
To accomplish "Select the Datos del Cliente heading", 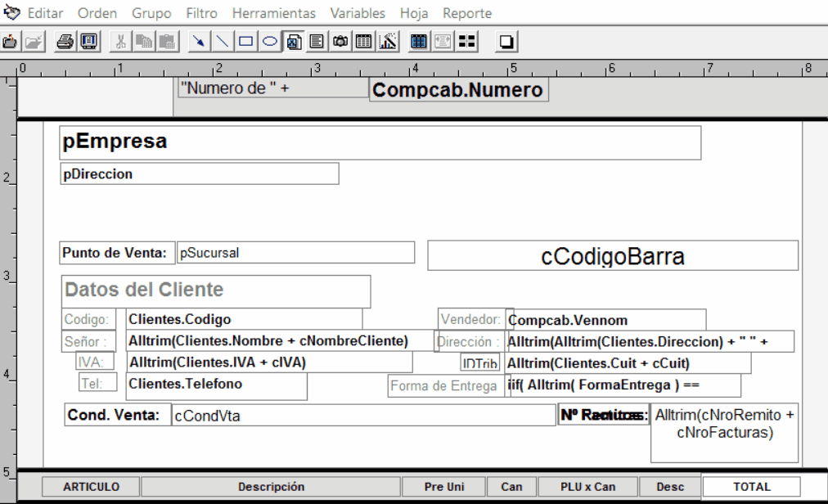I will [x=216, y=291].
